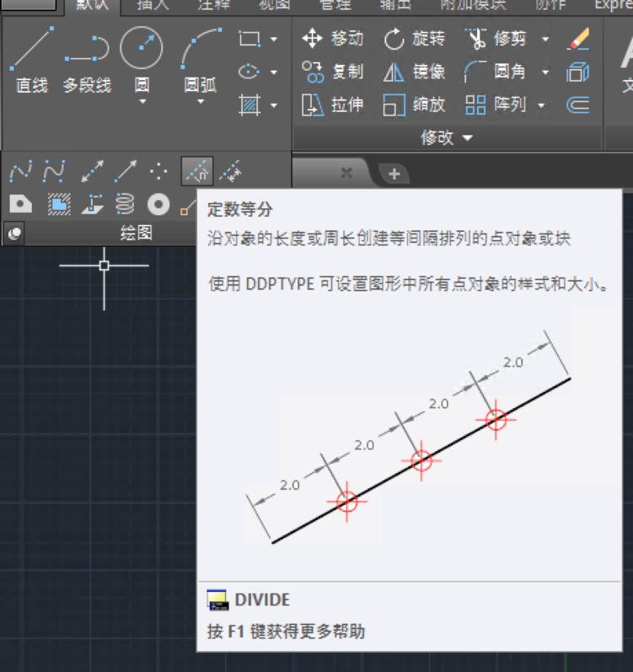Viewport: 633px width, 672px height.
Task: Close the current drawing file tab
Action: click(x=346, y=173)
